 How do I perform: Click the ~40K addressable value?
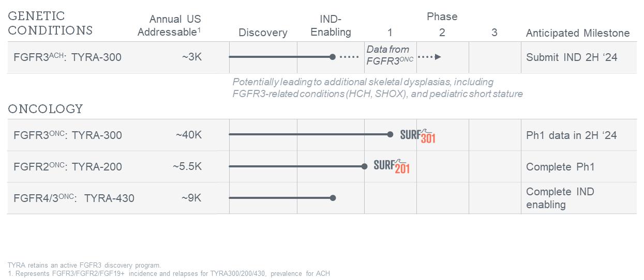coord(188,135)
